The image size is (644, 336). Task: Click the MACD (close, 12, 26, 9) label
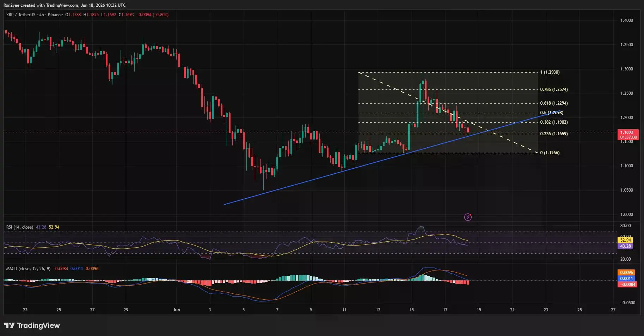[28, 269]
